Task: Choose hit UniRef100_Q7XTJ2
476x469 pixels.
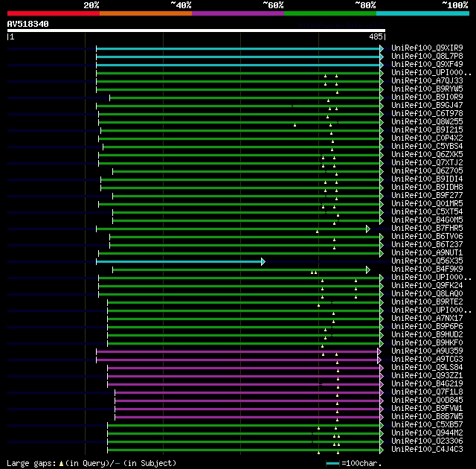Action: tap(427, 163)
